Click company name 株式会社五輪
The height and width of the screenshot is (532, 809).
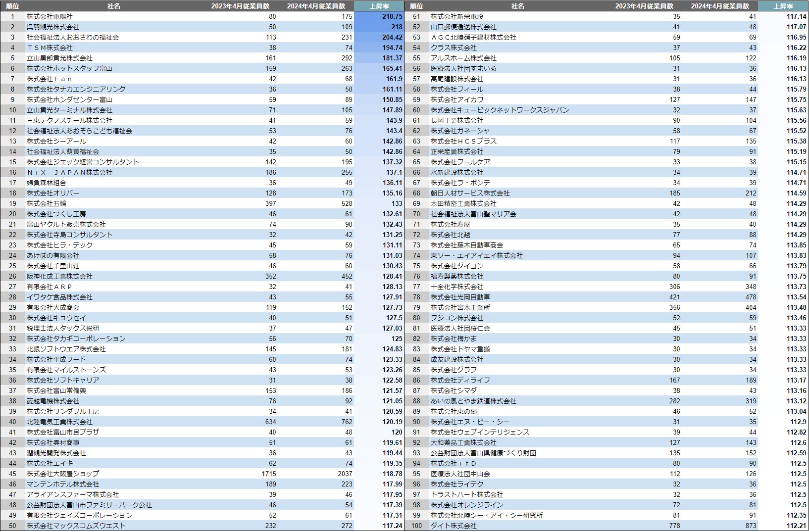47,203
